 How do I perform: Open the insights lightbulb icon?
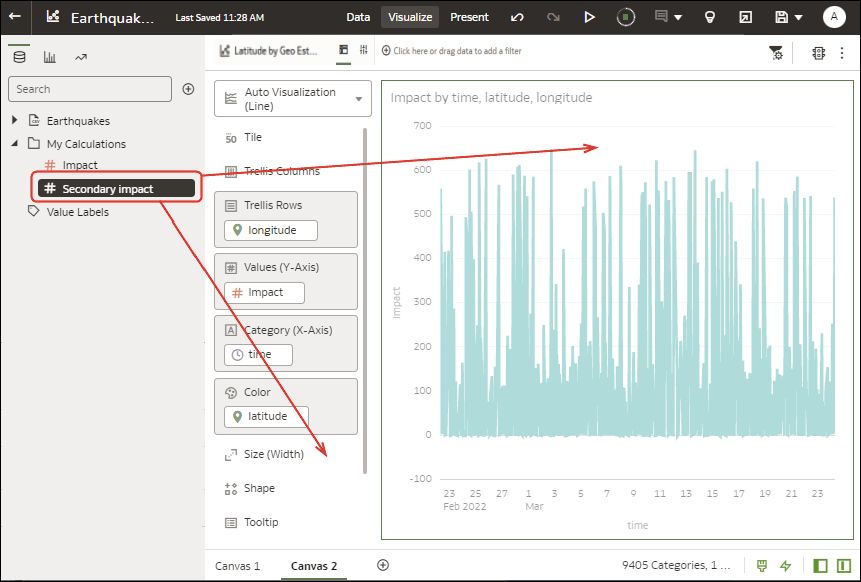[x=709, y=18]
